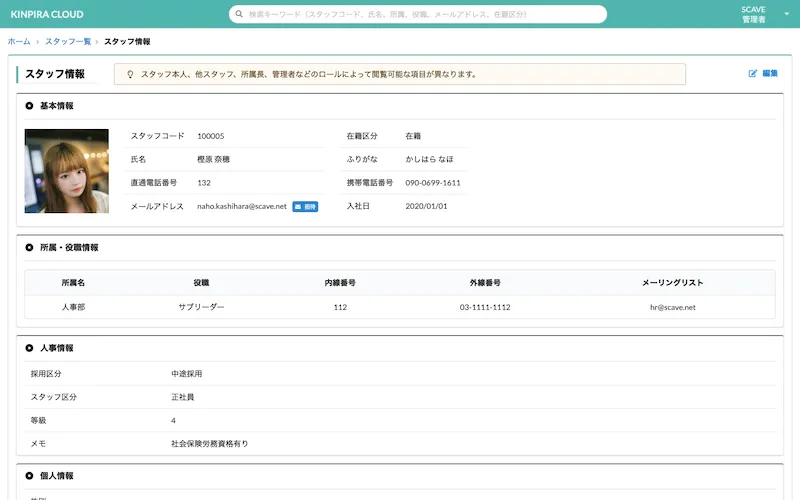Collapse the 個人情報 section
This screenshot has height=500, width=800.
click(x=29, y=476)
